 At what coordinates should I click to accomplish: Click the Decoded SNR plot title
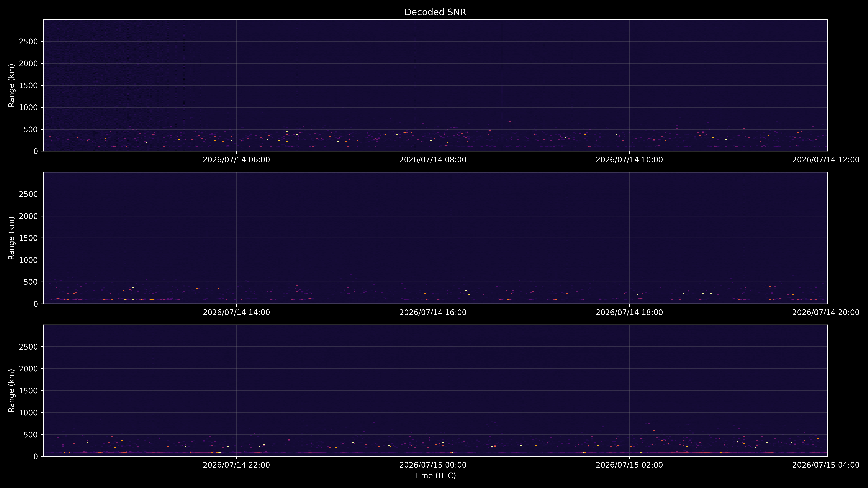click(435, 12)
